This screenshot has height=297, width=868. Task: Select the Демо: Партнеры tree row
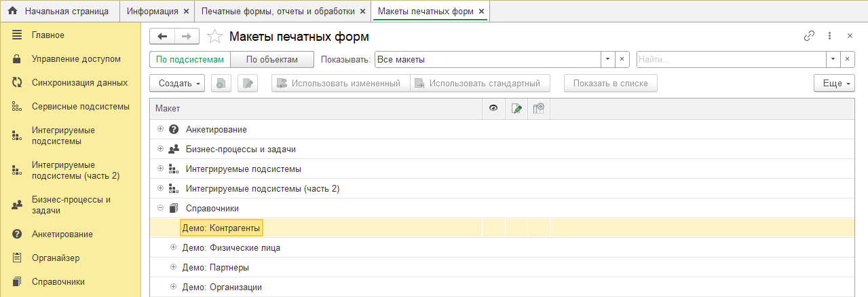[215, 267]
